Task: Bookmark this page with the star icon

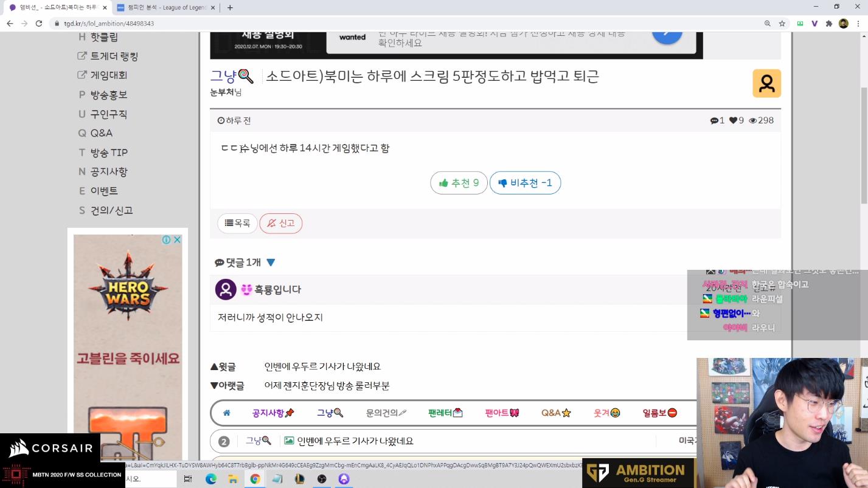Action: pos(782,23)
